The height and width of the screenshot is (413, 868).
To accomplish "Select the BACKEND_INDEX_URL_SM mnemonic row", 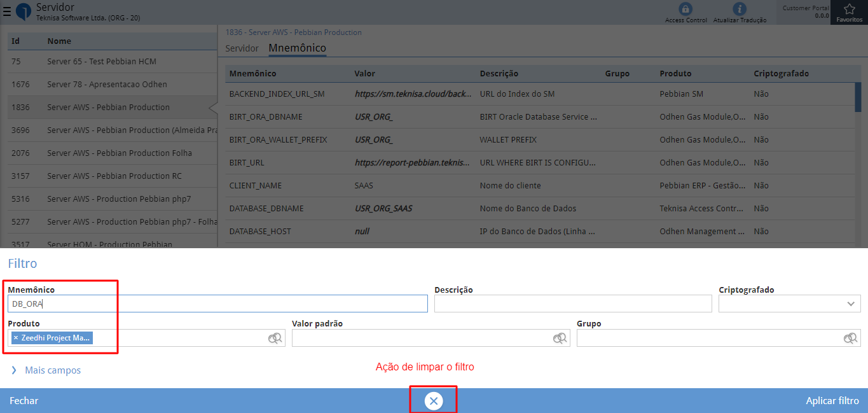I will [540, 94].
